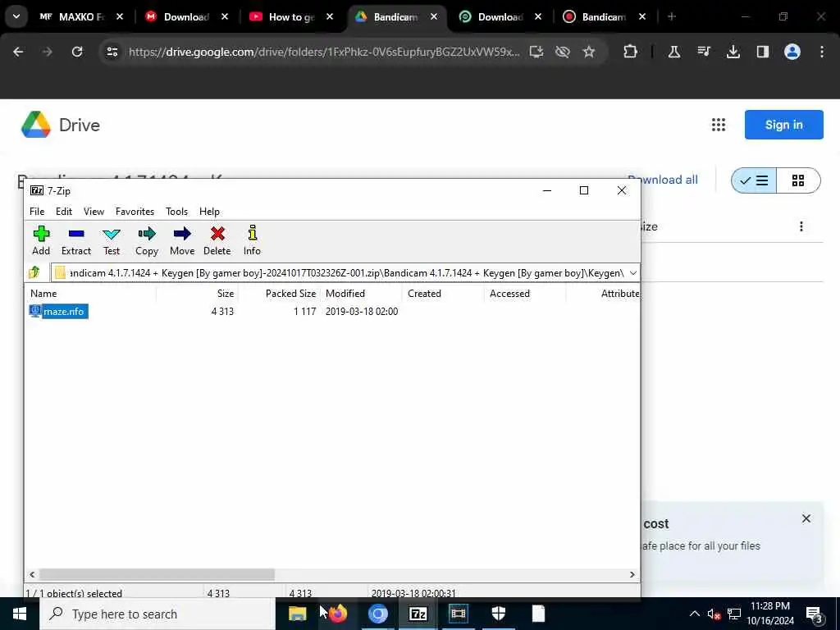Go up one folder level in 7-Zip
The height and width of the screenshot is (630, 840).
34,272
